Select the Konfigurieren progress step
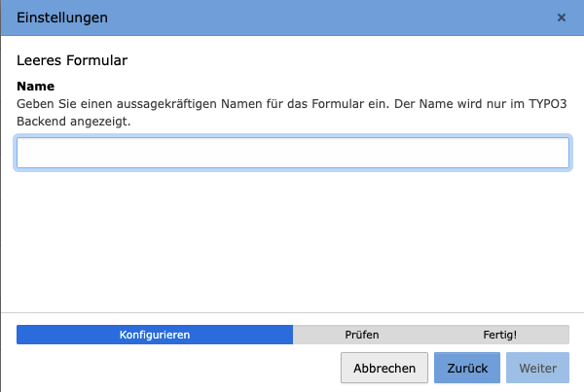Screen dimensions: 584x392 click(x=154, y=335)
